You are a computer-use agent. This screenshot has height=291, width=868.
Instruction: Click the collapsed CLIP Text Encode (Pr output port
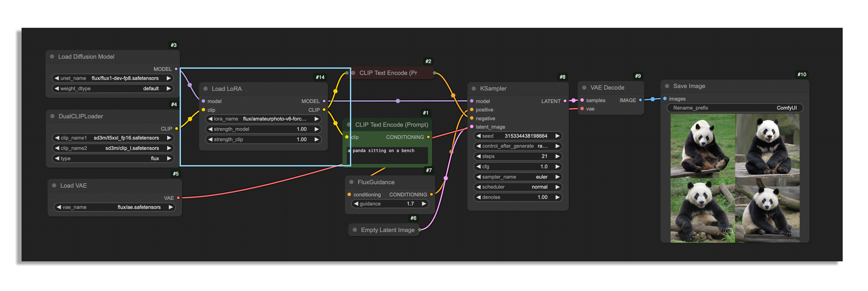tap(434, 73)
